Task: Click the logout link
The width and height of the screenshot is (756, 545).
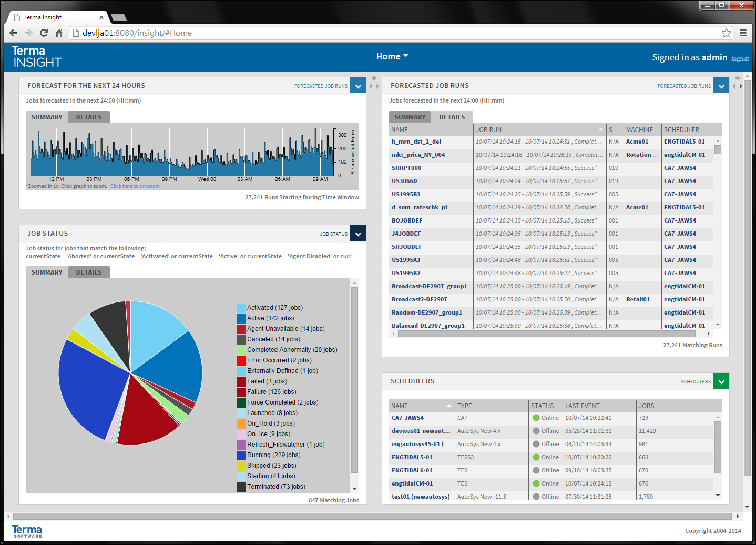Action: click(x=740, y=58)
